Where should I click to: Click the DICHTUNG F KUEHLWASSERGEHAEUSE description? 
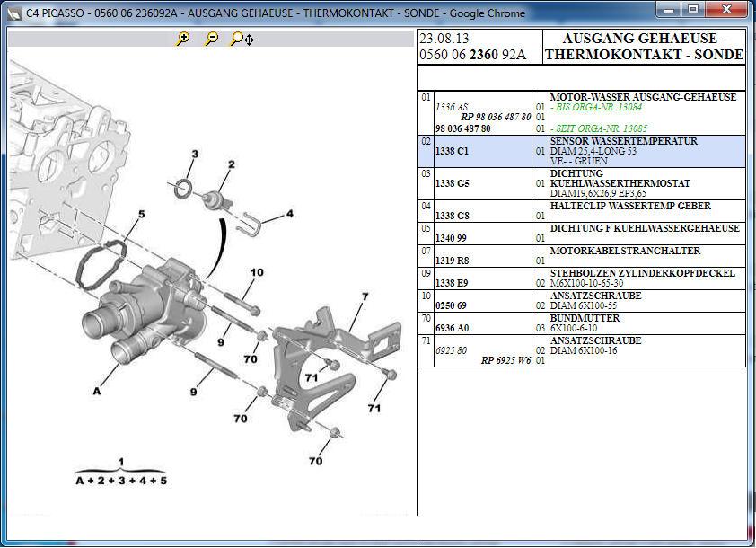point(645,228)
